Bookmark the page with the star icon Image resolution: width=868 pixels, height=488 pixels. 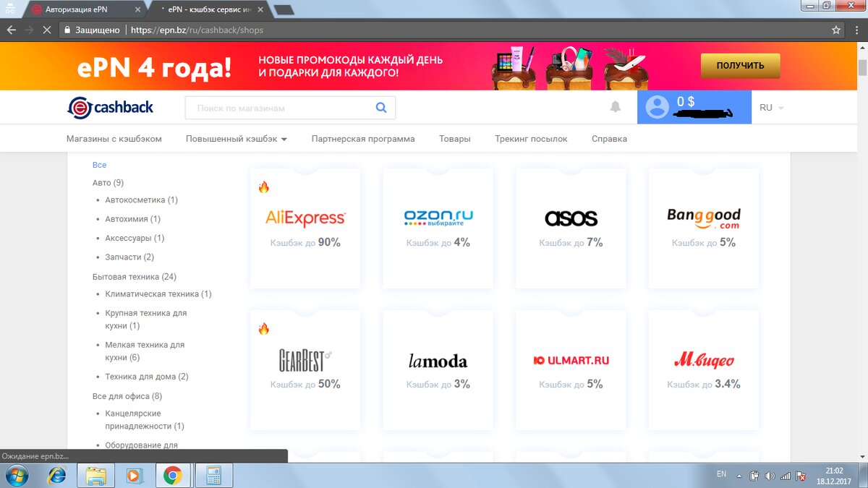coord(837,30)
